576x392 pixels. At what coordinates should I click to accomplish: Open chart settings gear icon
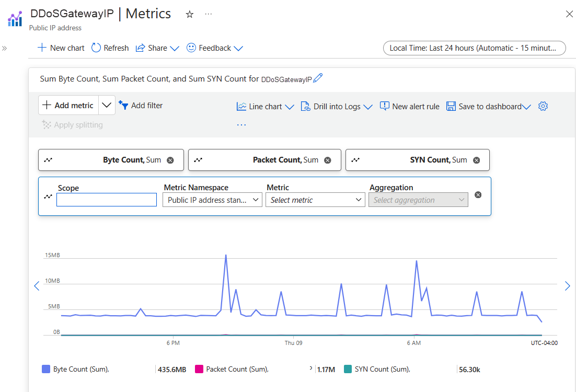click(x=543, y=107)
